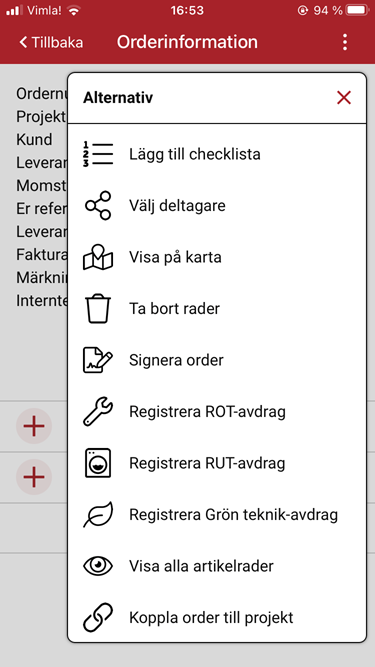Screen dimensions: 375x667
Task: Choose Koppla order till projekt
Action: pyautogui.click(x=211, y=618)
